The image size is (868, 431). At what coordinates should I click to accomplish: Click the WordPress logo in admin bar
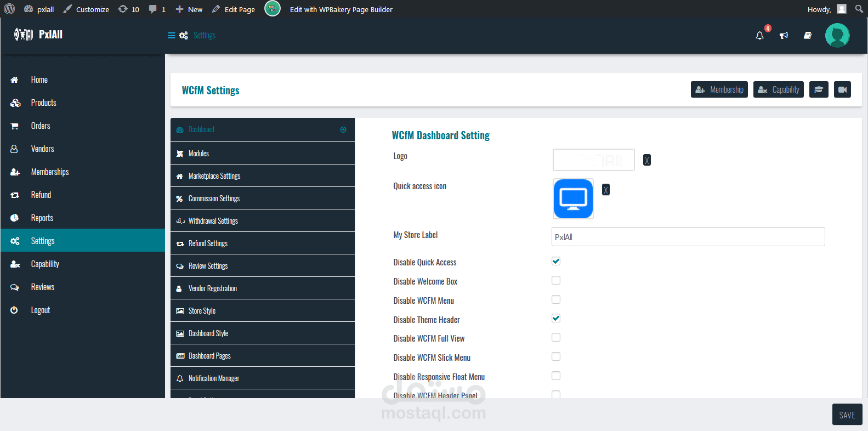tap(9, 9)
